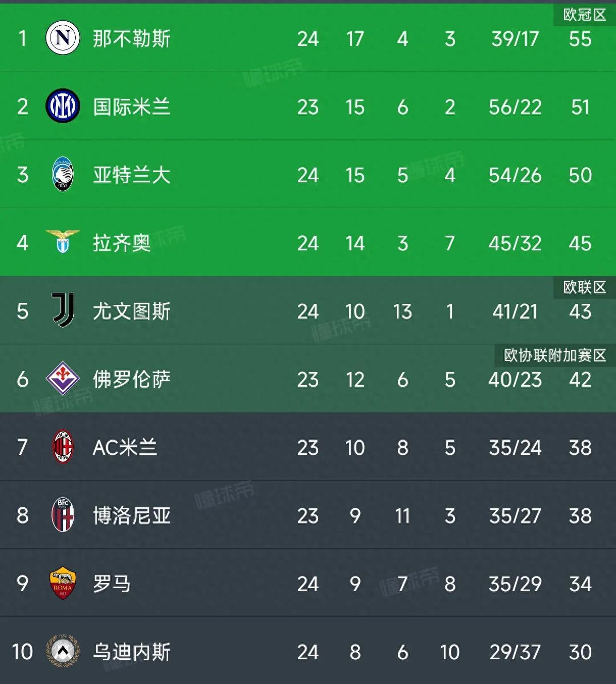
Task: Open the AS Roma wolf crest
Action: point(63,583)
